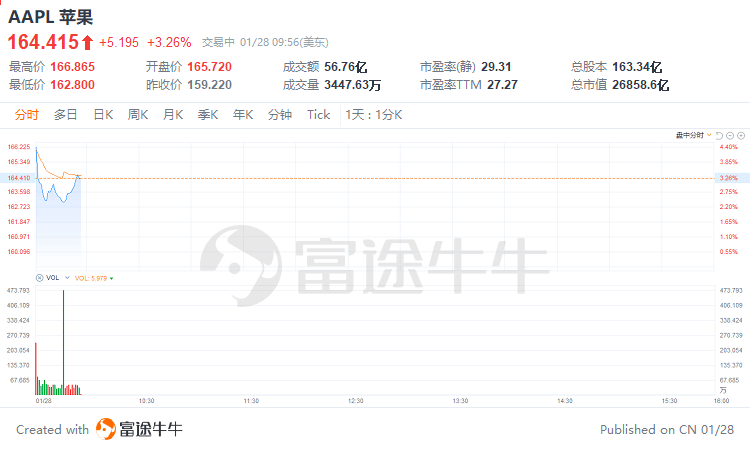Screen dimensions: 750x450
Task: Switch to the 分时 tab
Action: [26, 115]
